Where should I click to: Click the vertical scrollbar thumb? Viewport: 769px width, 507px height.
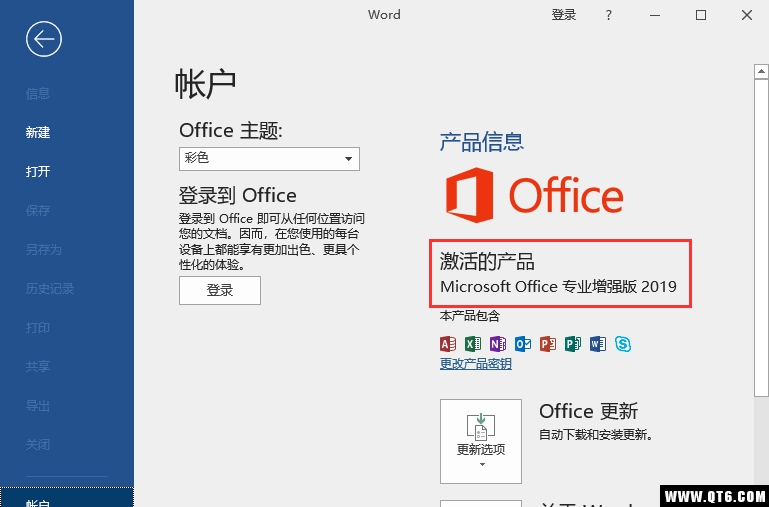(761, 238)
